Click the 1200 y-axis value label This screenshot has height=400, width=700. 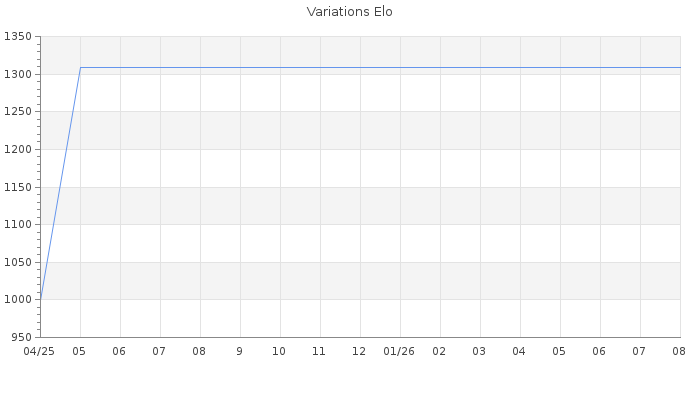[x=18, y=150]
